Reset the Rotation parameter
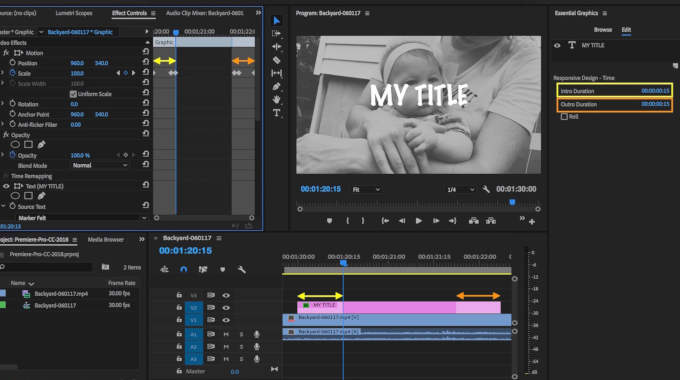Viewport: 680px width, 380px height. click(145, 104)
